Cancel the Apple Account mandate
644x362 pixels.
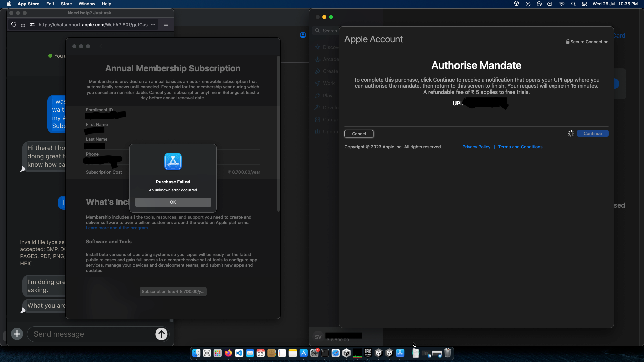pyautogui.click(x=359, y=134)
